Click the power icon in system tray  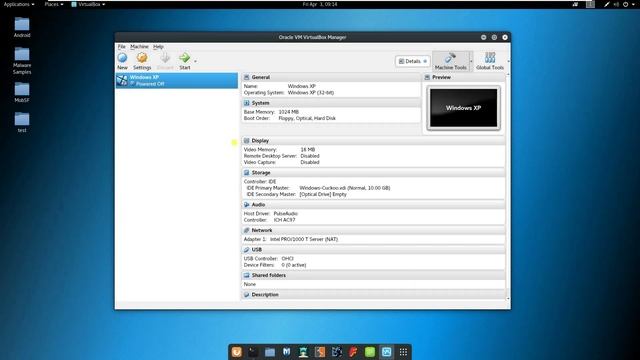coord(625,4)
